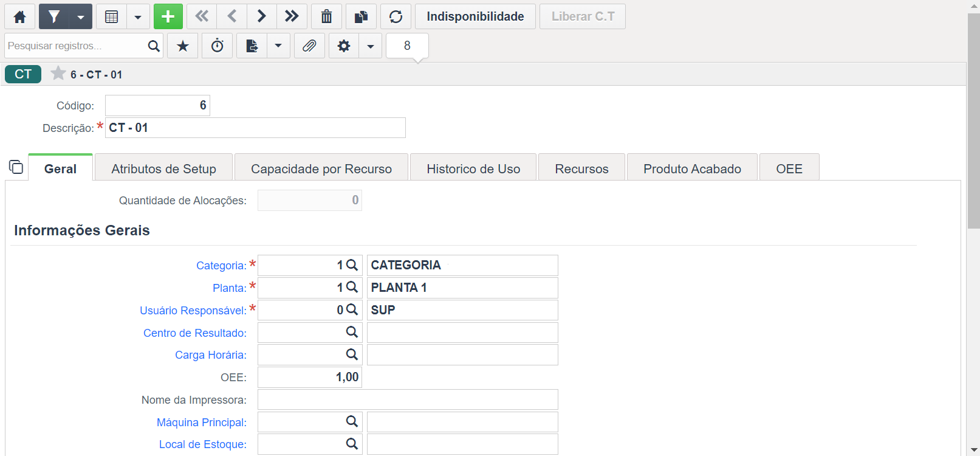980x456 pixels.
Task: Delete record with trash icon
Action: tap(327, 16)
